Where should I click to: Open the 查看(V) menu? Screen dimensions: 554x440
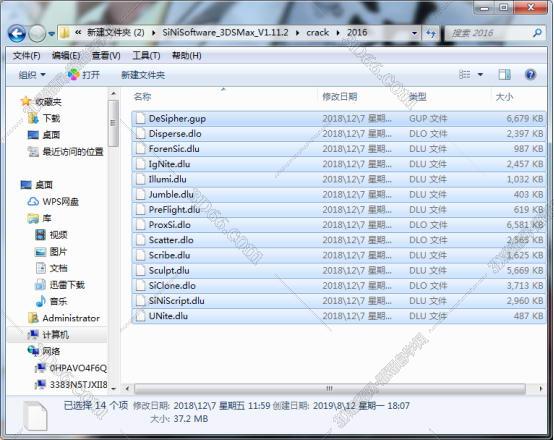point(106,55)
